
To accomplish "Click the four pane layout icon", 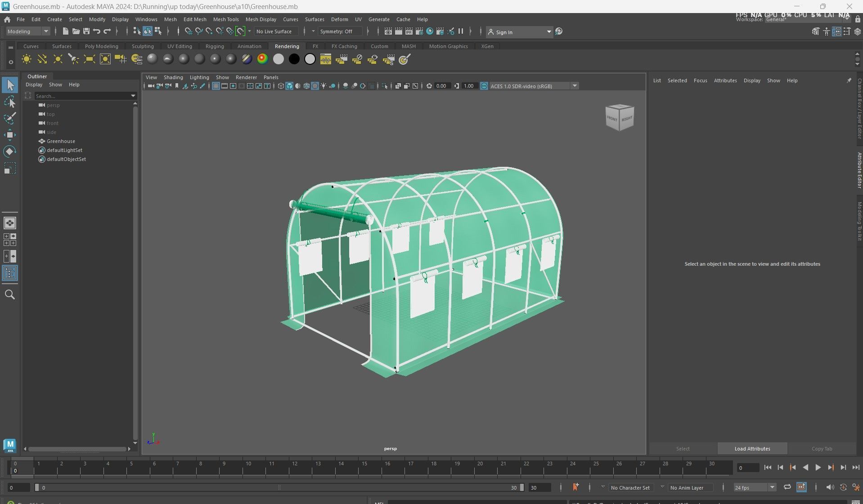I will coord(10,240).
